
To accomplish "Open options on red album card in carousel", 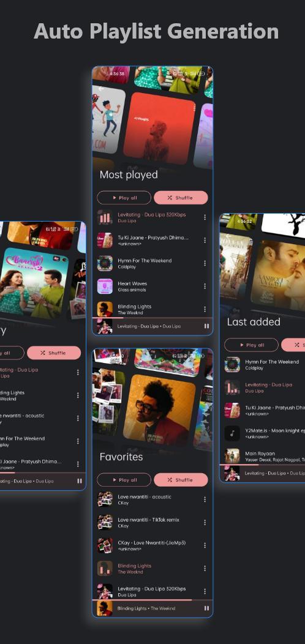I will pos(193,107).
